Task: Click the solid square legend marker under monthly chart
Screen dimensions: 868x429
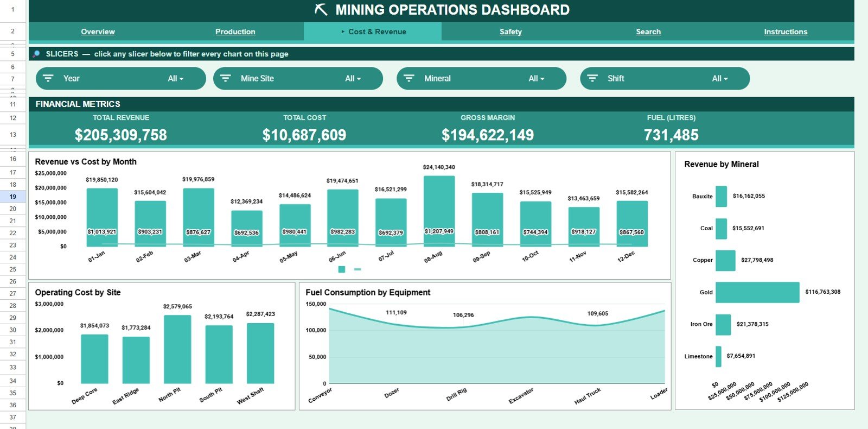Action: [x=342, y=269]
